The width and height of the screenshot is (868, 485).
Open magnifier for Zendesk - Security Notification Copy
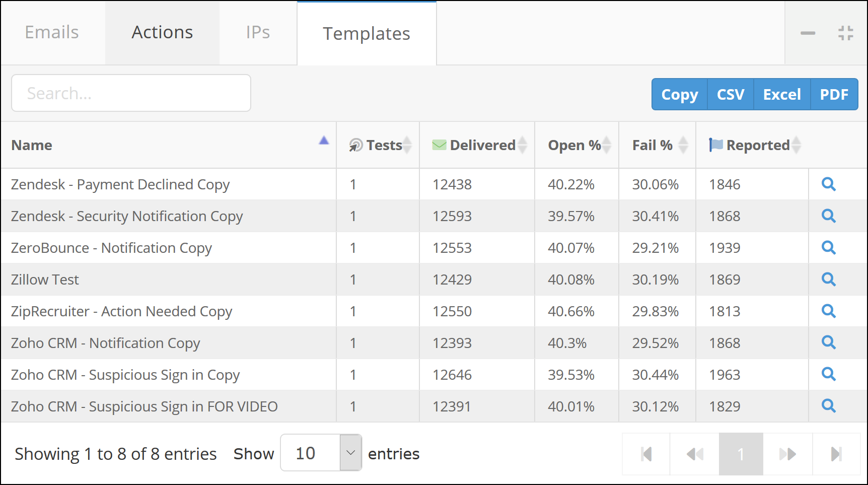coord(828,216)
